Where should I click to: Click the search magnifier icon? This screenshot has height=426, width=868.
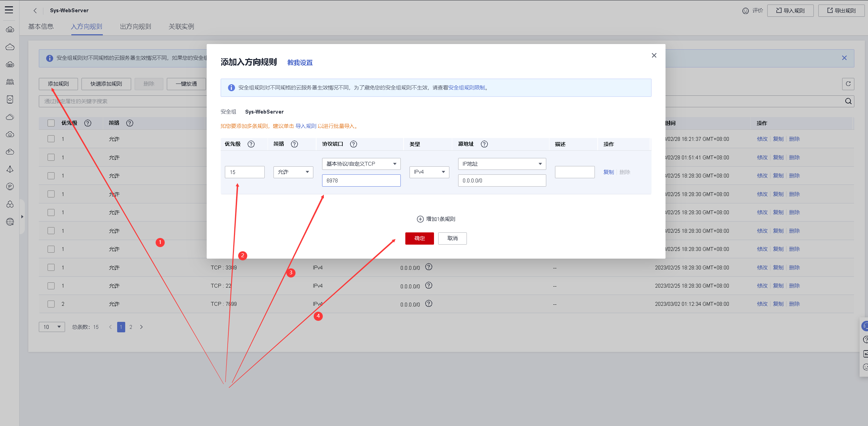coord(848,101)
